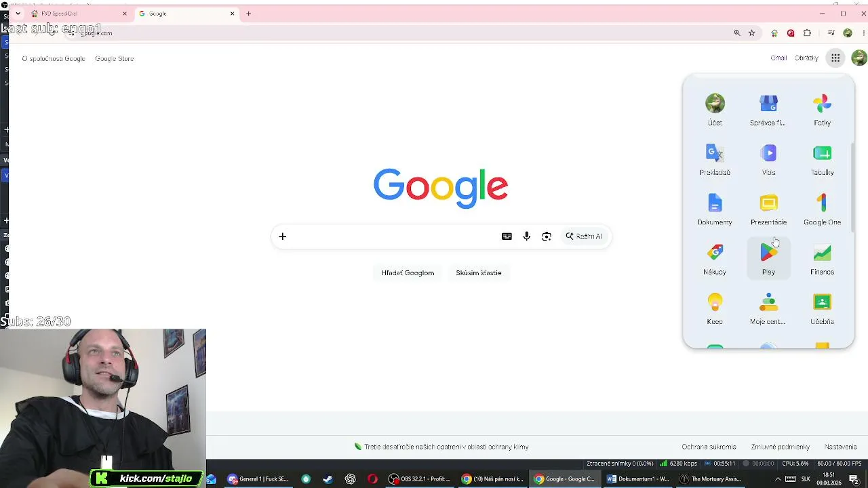Click the red extension icon in toolbar

[791, 33]
